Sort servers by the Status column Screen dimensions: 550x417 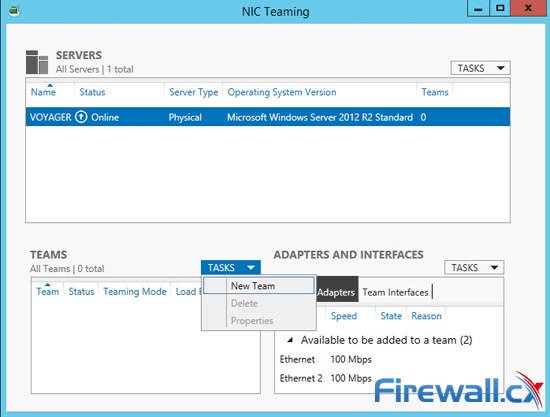tap(92, 92)
